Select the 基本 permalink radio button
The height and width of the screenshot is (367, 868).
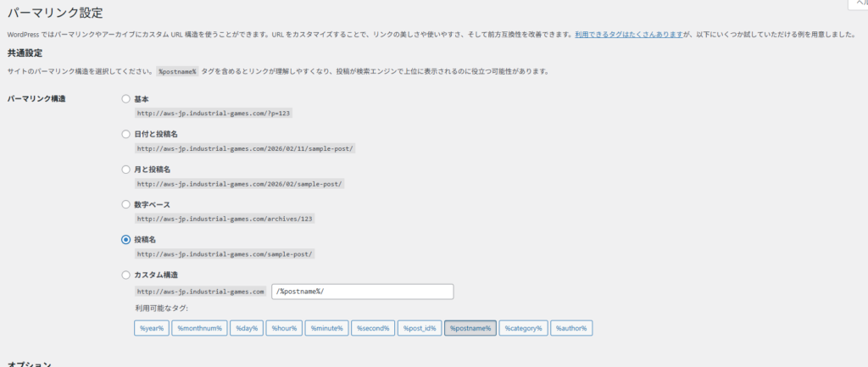[126, 99]
